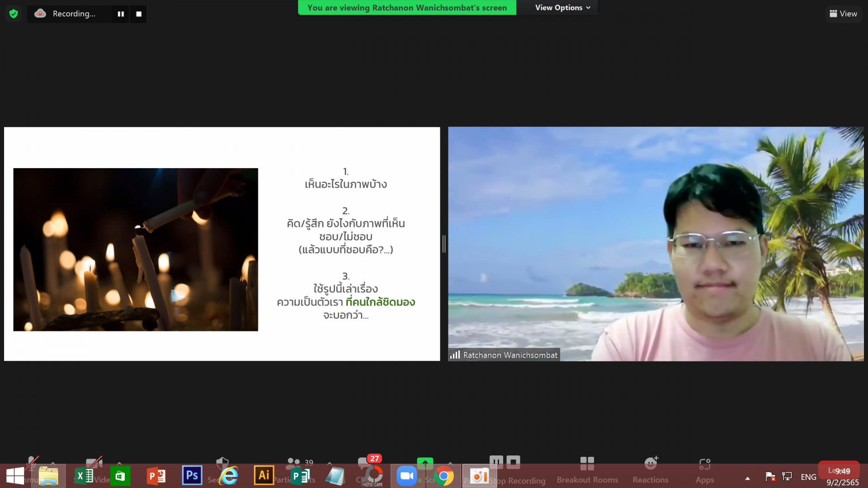Screen dimensions: 868x488
Task: Click the divider handle between panels
Action: click(444, 244)
